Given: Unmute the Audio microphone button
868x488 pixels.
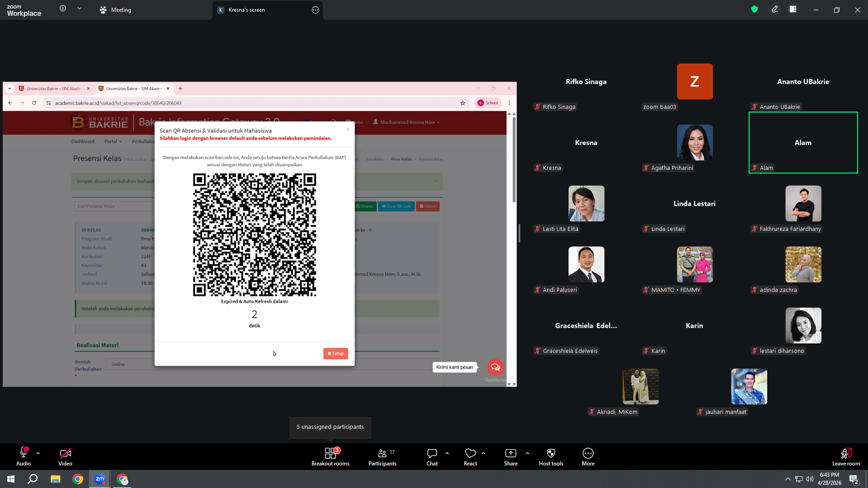Looking at the screenshot, I should pyautogui.click(x=24, y=456).
